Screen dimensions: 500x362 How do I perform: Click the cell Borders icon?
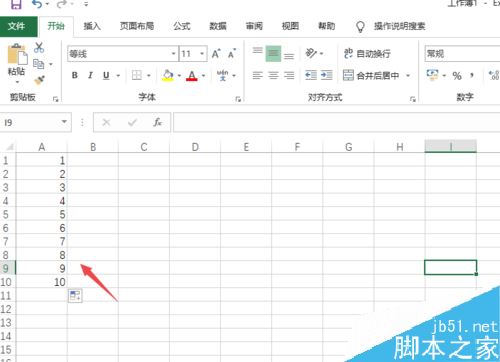(x=137, y=75)
